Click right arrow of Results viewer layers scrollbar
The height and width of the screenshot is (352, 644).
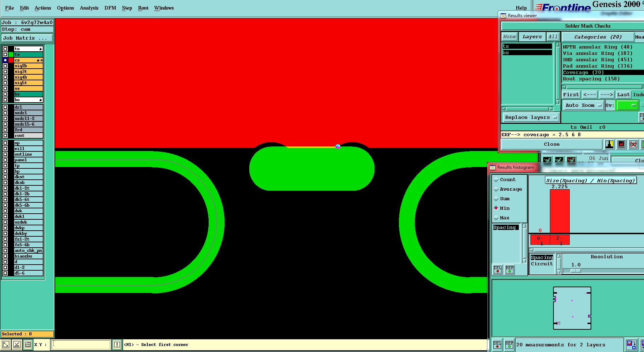551,109
